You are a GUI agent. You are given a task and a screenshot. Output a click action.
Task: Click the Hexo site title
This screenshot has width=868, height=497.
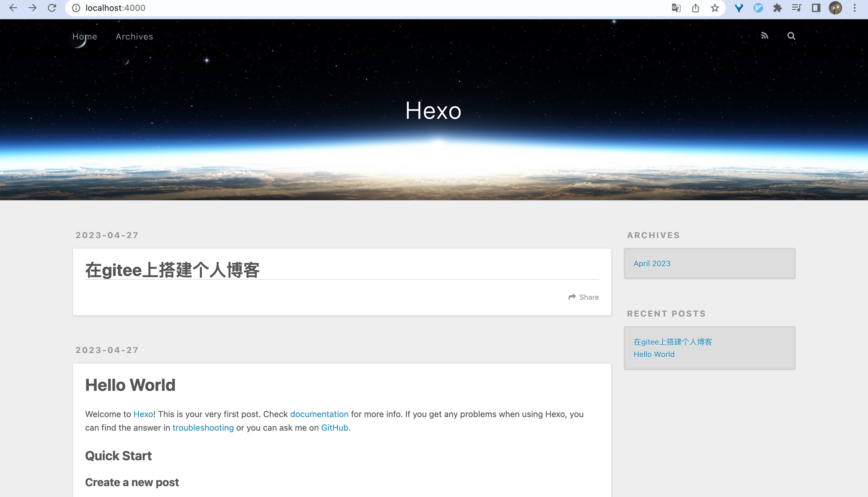click(433, 111)
